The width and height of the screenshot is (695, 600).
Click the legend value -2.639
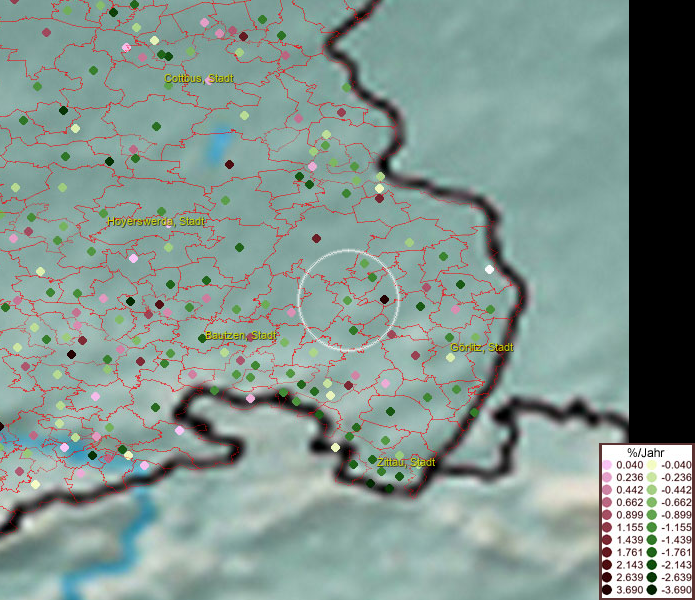[676, 577]
